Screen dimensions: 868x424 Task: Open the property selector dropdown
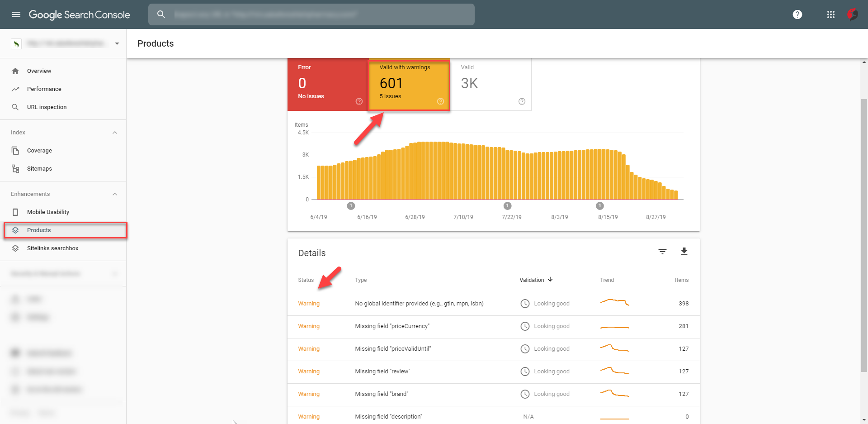pyautogui.click(x=117, y=43)
